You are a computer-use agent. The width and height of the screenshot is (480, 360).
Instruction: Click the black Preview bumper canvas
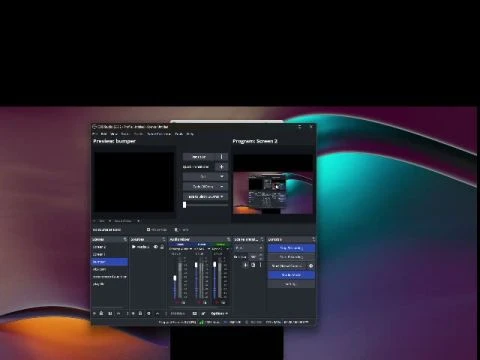click(x=134, y=182)
